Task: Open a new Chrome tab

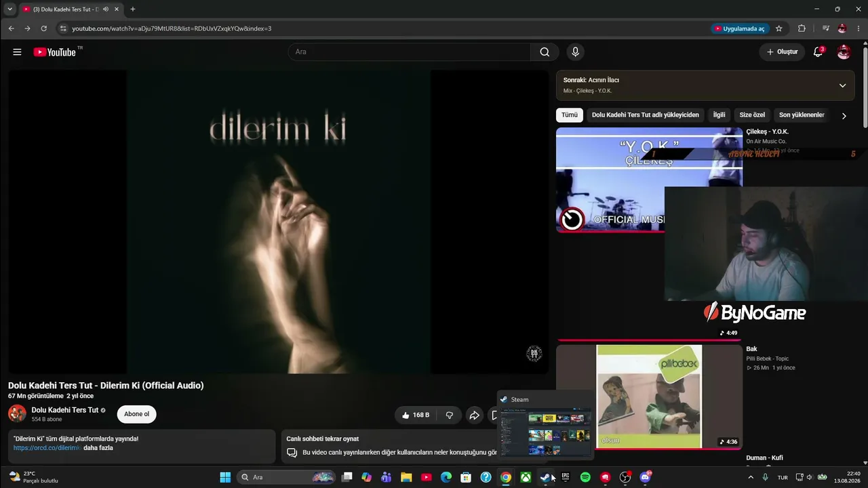Action: (x=133, y=9)
